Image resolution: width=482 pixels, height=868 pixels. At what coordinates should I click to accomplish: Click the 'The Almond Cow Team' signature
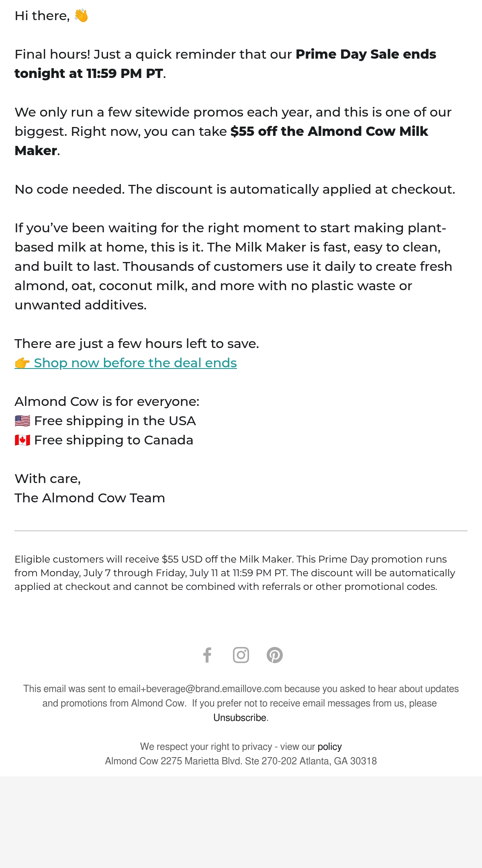click(90, 498)
